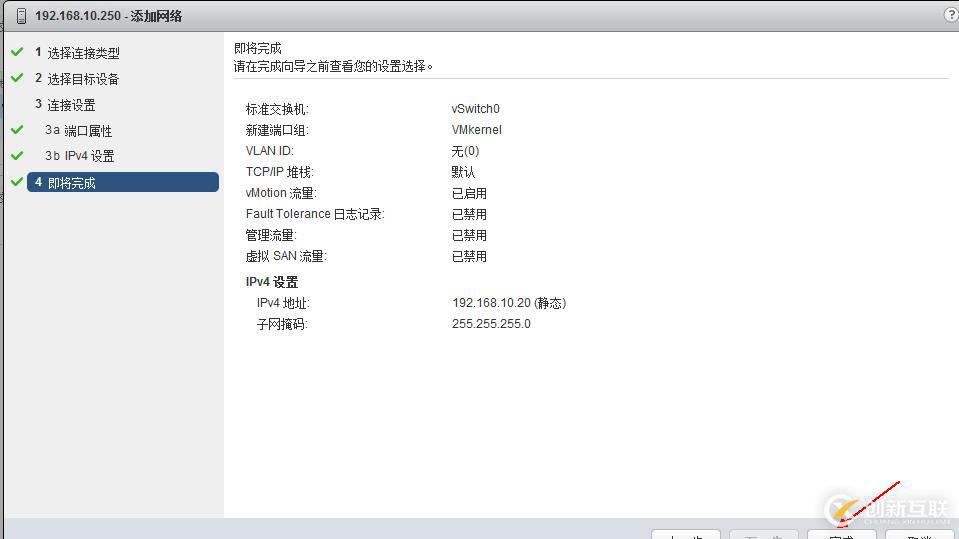This screenshot has height=539, width=959.
Task: Click the 即将完成 page heading
Action: tap(257, 48)
